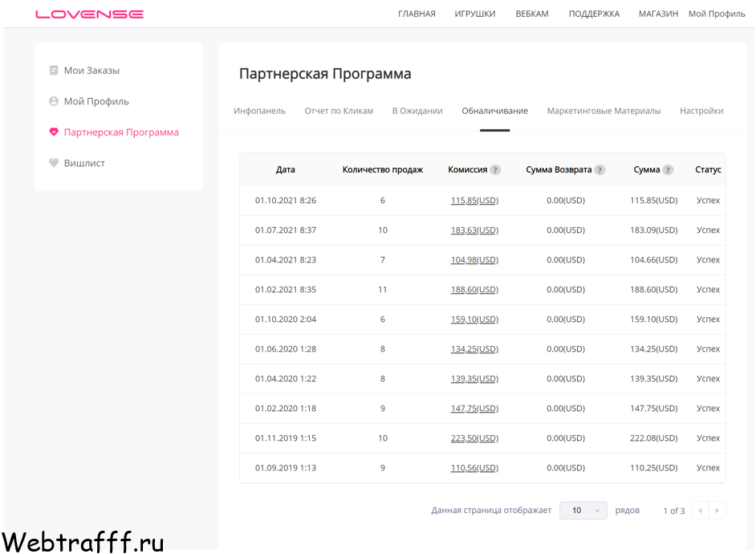Open the 115.85(USD) commission link
Viewport: 756px width, 554px height.
(x=474, y=201)
